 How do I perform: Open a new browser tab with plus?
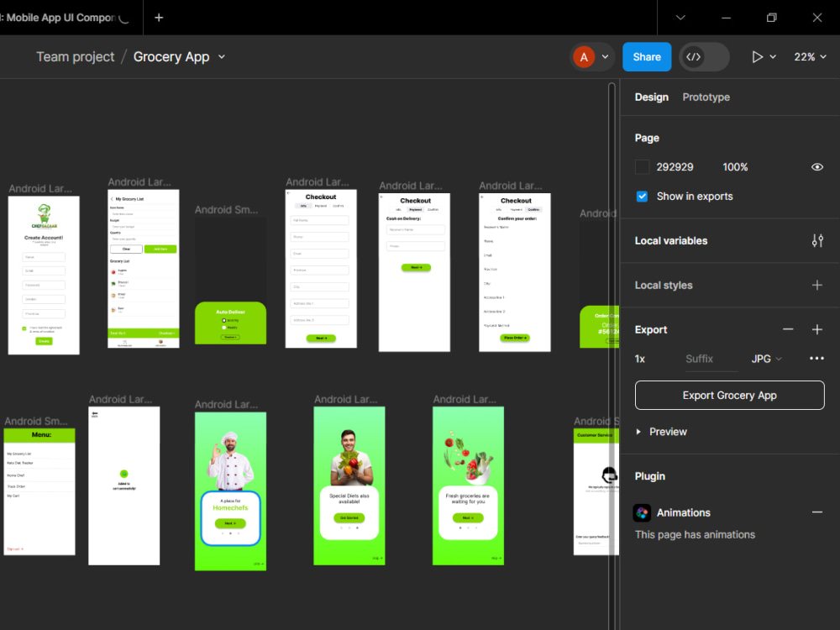tap(159, 18)
